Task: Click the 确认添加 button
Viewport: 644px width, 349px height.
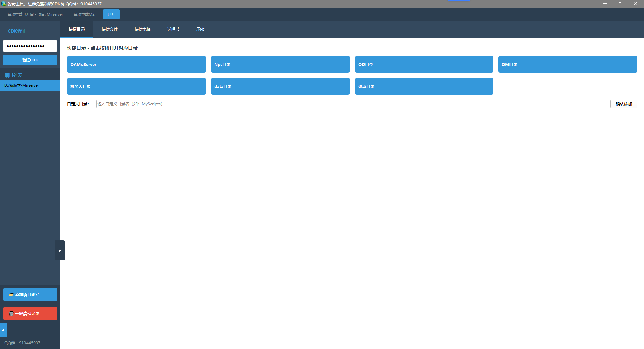Action: point(624,104)
